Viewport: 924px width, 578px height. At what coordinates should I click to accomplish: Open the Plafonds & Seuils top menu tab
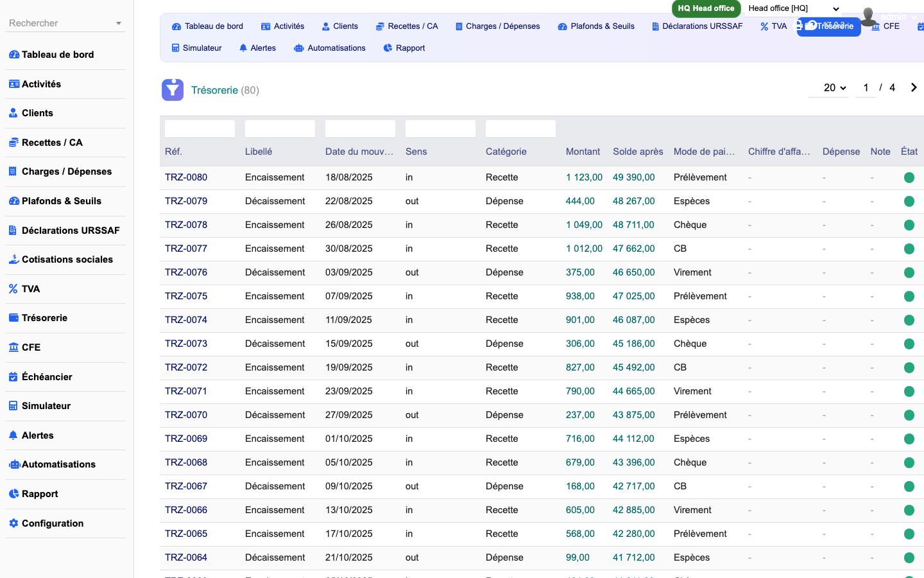(x=596, y=26)
